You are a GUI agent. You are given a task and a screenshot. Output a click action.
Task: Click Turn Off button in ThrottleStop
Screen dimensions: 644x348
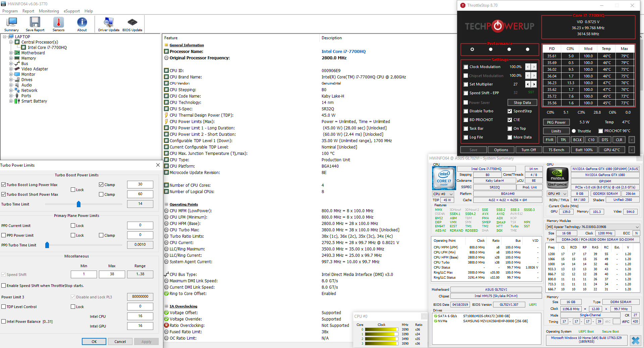(x=528, y=150)
